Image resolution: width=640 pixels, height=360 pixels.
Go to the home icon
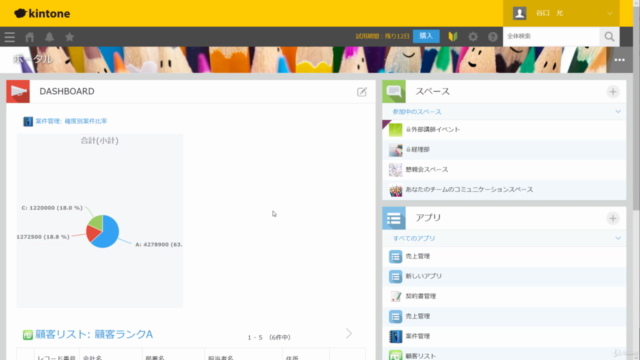pos(30,37)
